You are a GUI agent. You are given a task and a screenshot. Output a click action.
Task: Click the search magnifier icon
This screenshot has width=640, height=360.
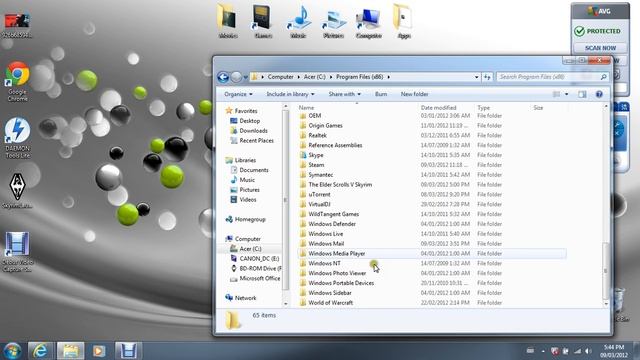pyautogui.click(x=604, y=77)
